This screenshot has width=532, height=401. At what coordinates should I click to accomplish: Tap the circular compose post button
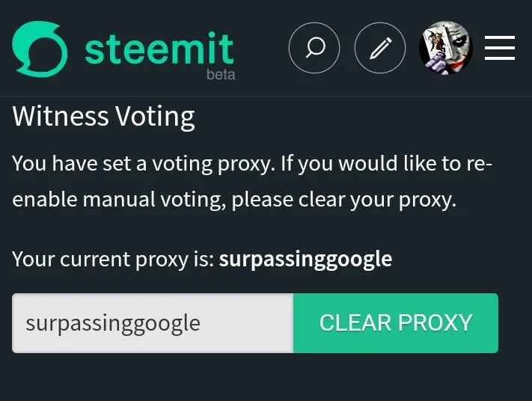(x=379, y=47)
